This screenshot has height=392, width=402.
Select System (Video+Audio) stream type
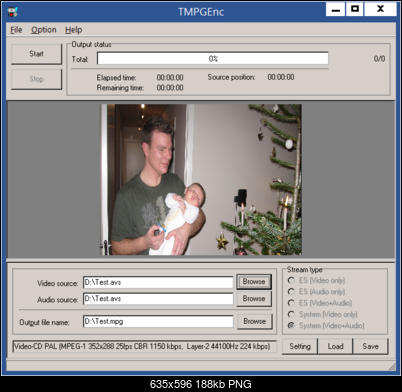[x=326, y=326]
